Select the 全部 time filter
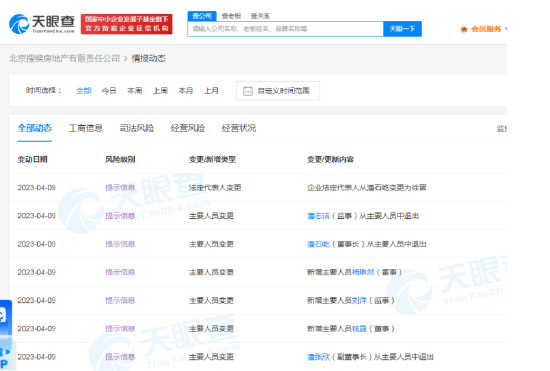The height and width of the screenshot is (371, 550). point(83,91)
